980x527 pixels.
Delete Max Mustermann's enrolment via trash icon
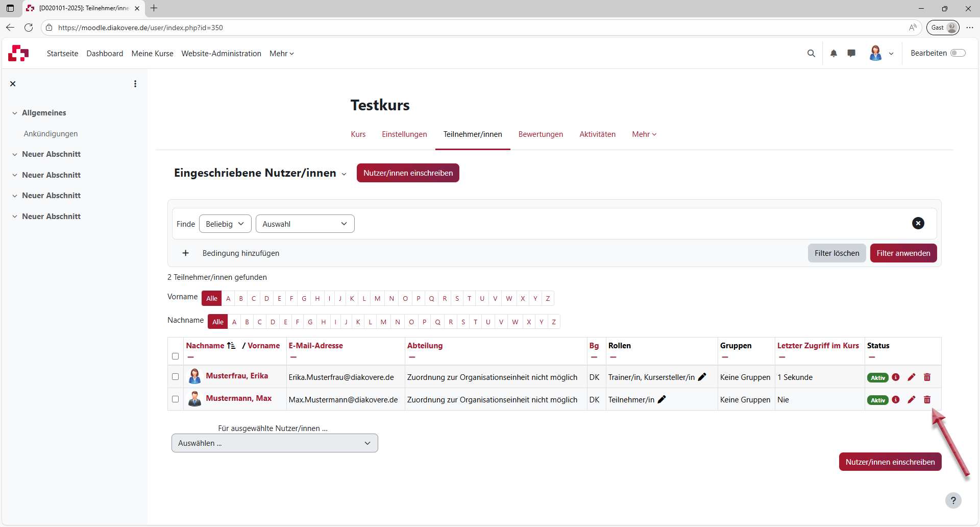pyautogui.click(x=927, y=400)
